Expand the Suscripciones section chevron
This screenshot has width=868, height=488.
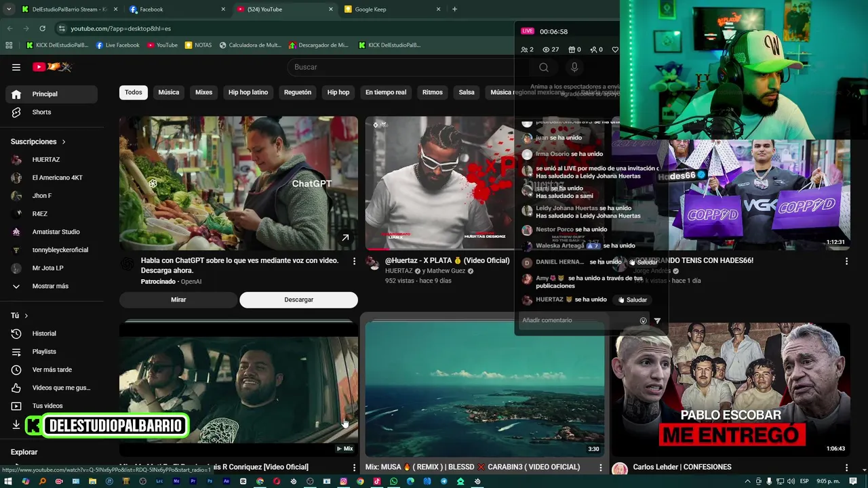tap(64, 142)
